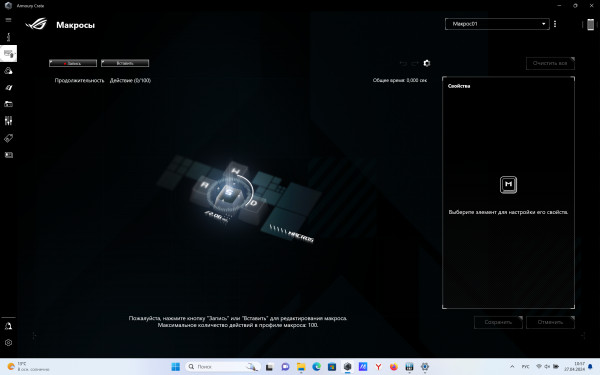Open Scenario Profiles sliders icon
This screenshot has width=600, height=375.
pos(8,121)
